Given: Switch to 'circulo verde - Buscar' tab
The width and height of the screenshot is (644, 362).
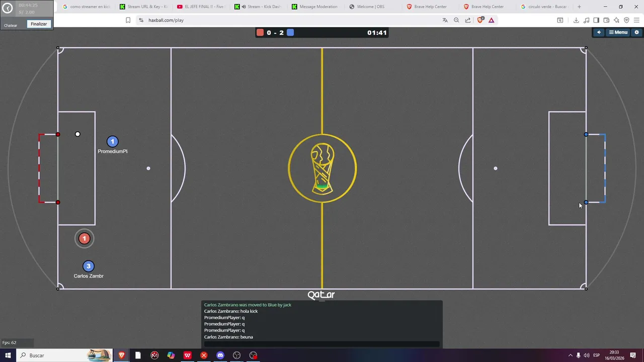Looking at the screenshot, I should click(x=545, y=7).
